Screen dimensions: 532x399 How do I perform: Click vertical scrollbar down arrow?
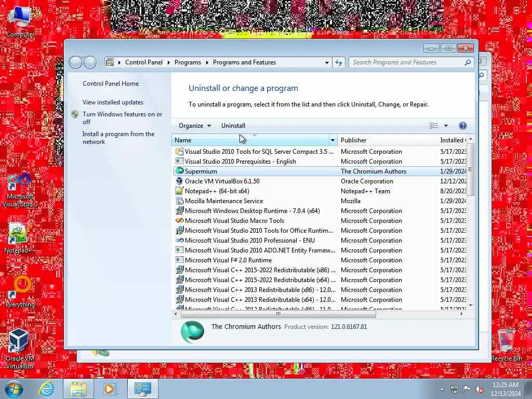click(470, 305)
